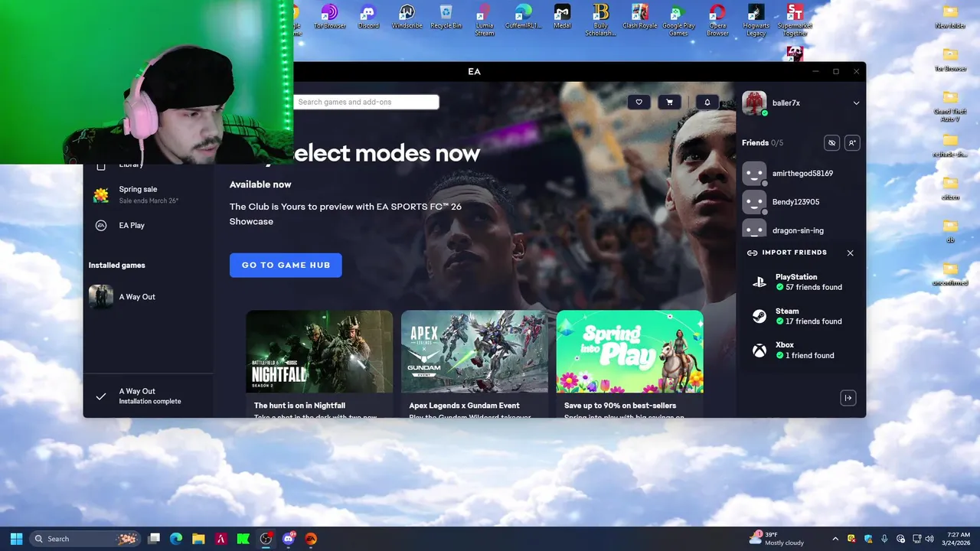Click the New folder desktop icon
This screenshot has width=980, height=551.
click(x=950, y=17)
